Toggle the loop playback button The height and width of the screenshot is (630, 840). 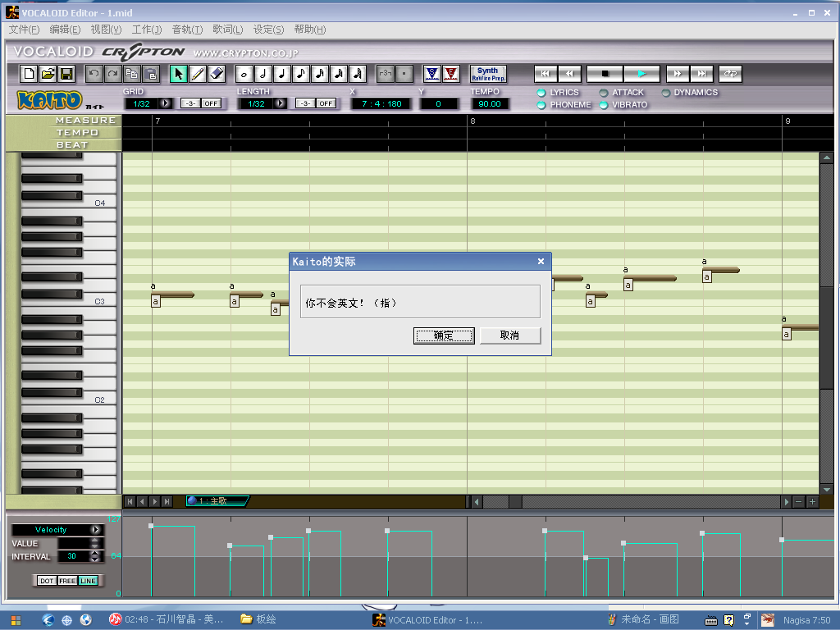(730, 74)
